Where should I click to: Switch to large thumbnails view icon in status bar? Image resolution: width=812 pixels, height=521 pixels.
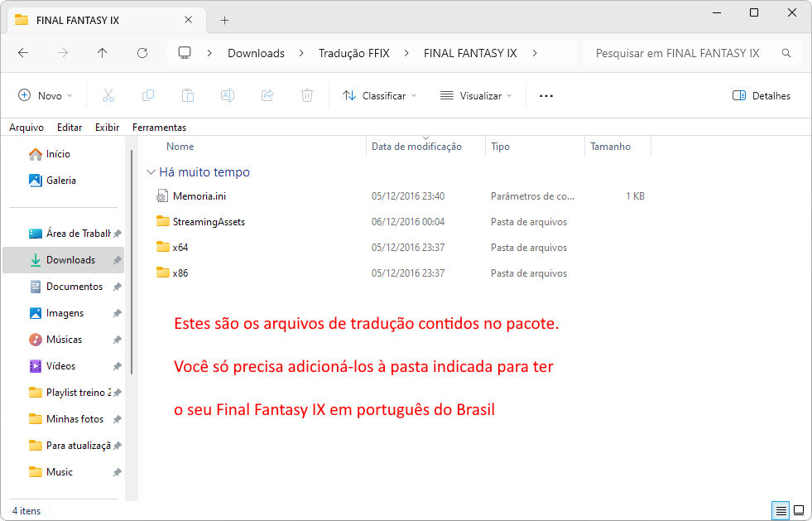point(799,510)
